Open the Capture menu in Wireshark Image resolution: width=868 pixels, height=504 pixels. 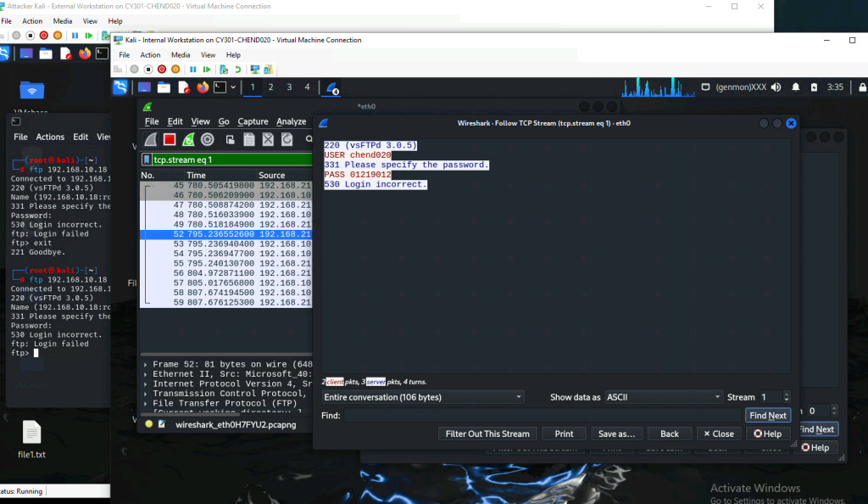click(253, 121)
